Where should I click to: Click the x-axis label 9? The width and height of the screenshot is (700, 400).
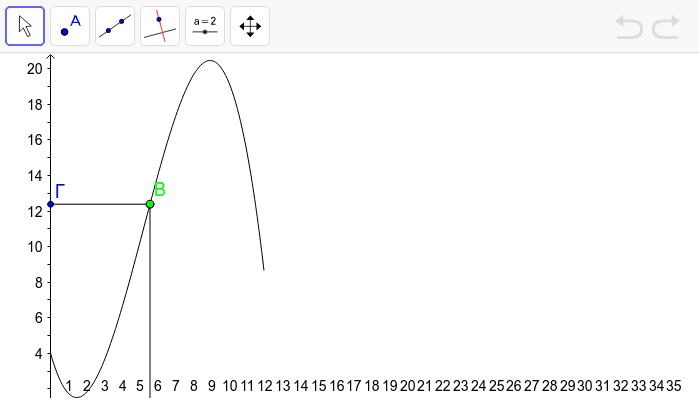click(212, 386)
